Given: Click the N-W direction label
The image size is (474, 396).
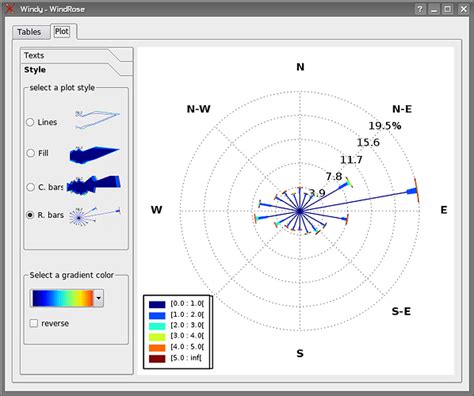Looking at the screenshot, I should click(x=199, y=109).
